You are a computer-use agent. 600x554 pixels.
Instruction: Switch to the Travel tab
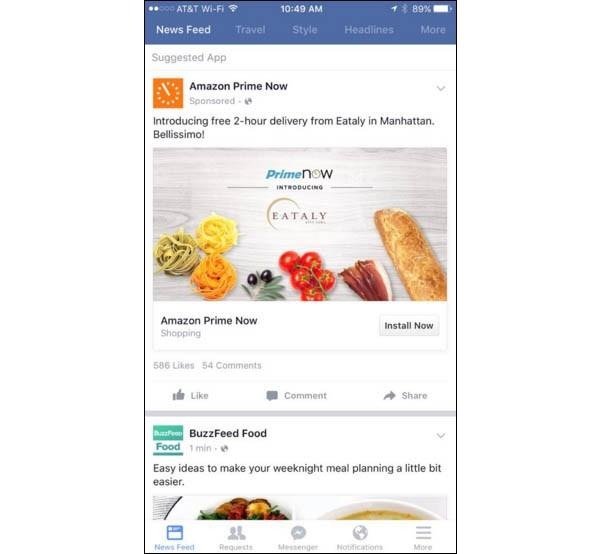[250, 29]
